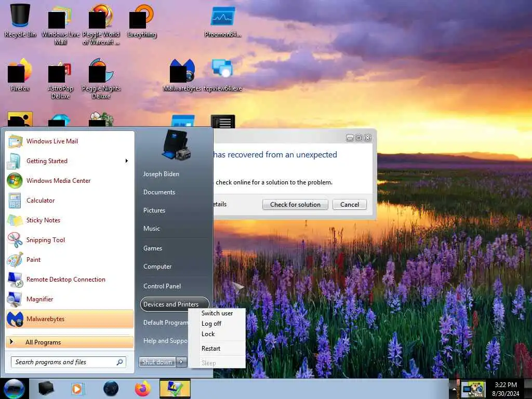The image size is (532, 399).
Task: Open Peggle Nights Deluxe desktop icon
Action: pos(101,79)
